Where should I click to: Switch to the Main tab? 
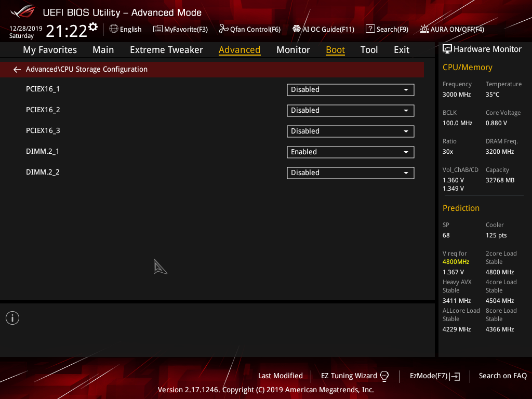click(x=103, y=50)
